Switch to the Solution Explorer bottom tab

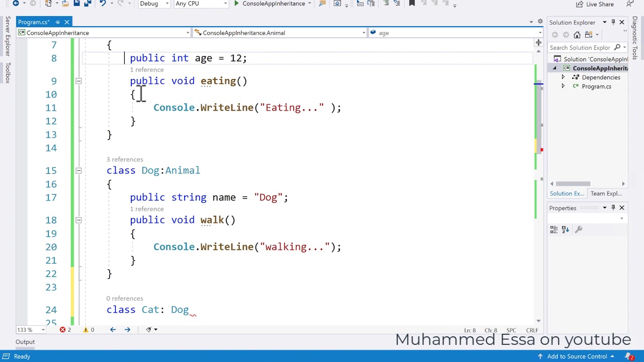tap(567, 194)
